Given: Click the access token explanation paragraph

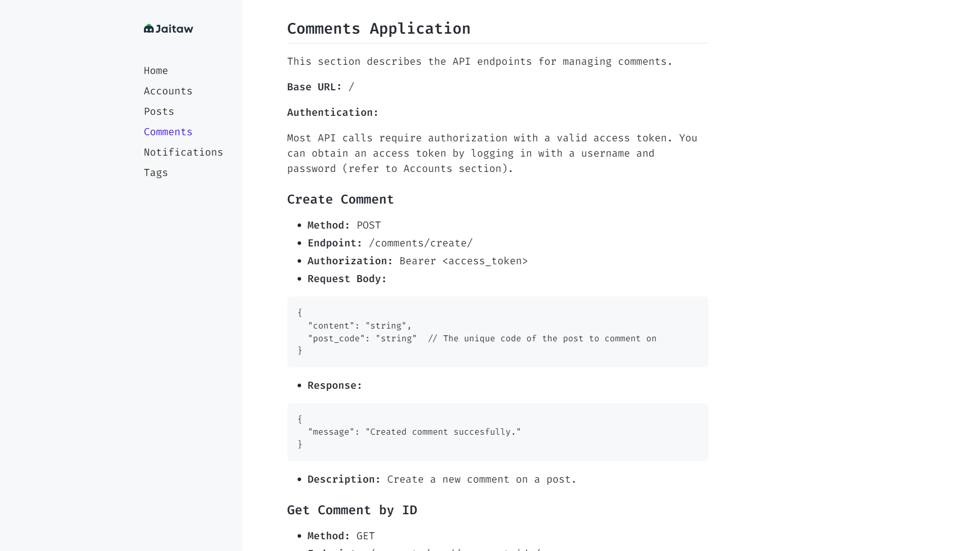Looking at the screenshot, I should click(x=492, y=153).
